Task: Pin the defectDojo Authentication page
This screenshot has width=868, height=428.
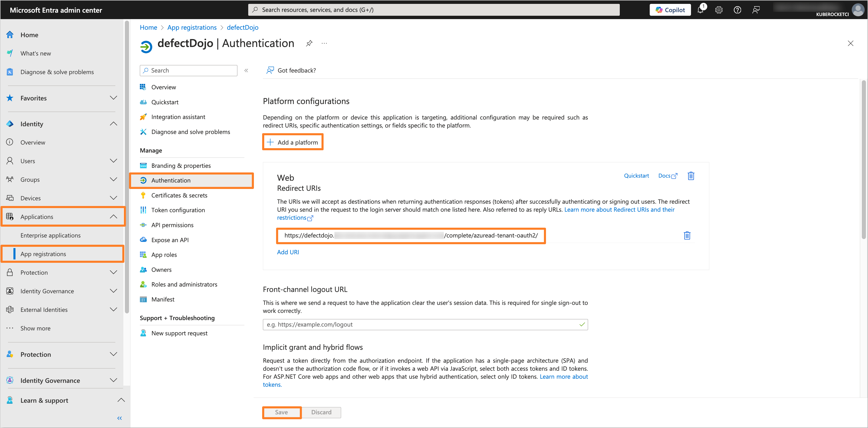Action: (309, 43)
